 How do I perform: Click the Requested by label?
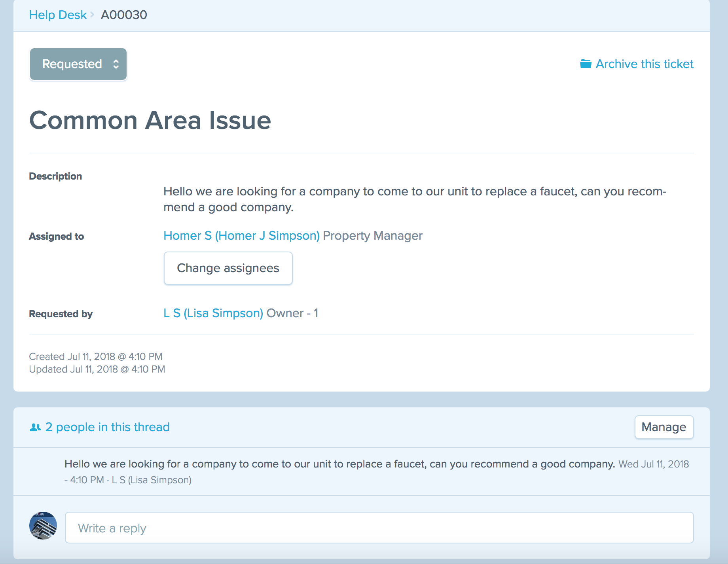61,314
